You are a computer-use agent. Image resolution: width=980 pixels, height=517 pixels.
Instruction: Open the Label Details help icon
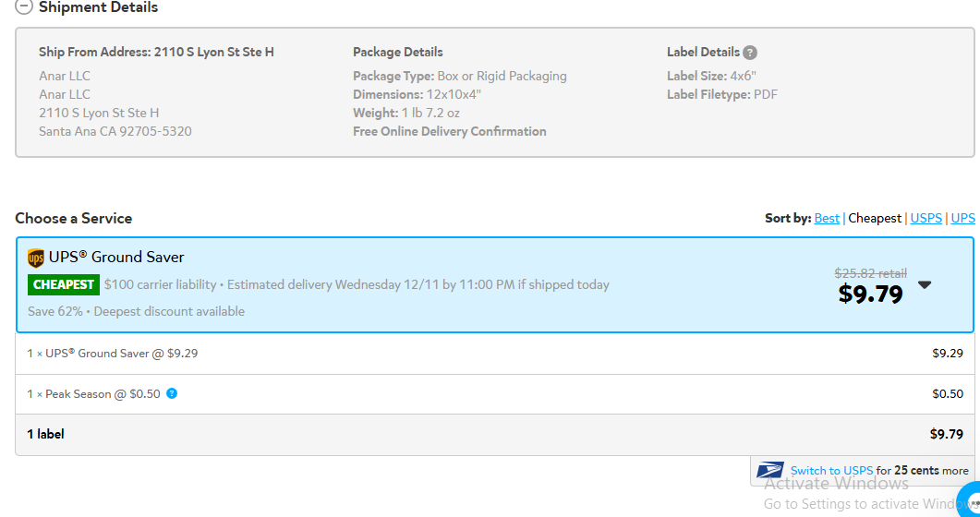pos(750,53)
